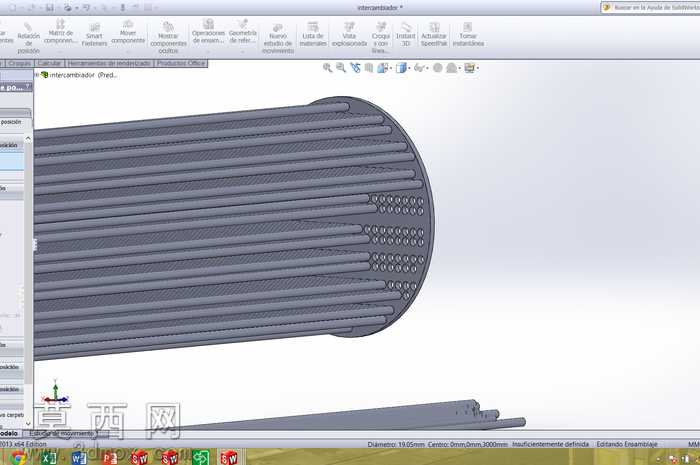Switch to Estudio de movimiento tab
The width and height of the screenshot is (700, 465).
[62, 433]
